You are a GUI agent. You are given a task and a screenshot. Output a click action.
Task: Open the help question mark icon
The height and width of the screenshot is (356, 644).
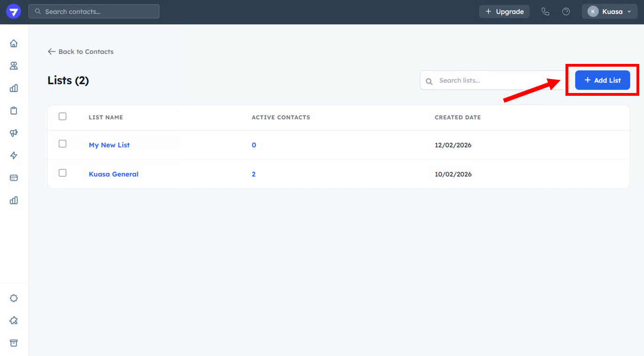[566, 12]
